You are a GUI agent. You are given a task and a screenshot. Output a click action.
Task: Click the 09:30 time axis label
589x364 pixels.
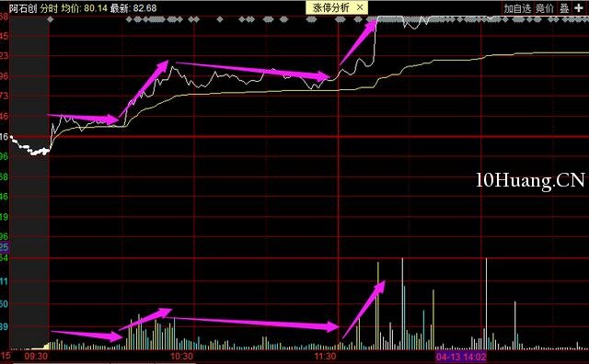click(36, 356)
